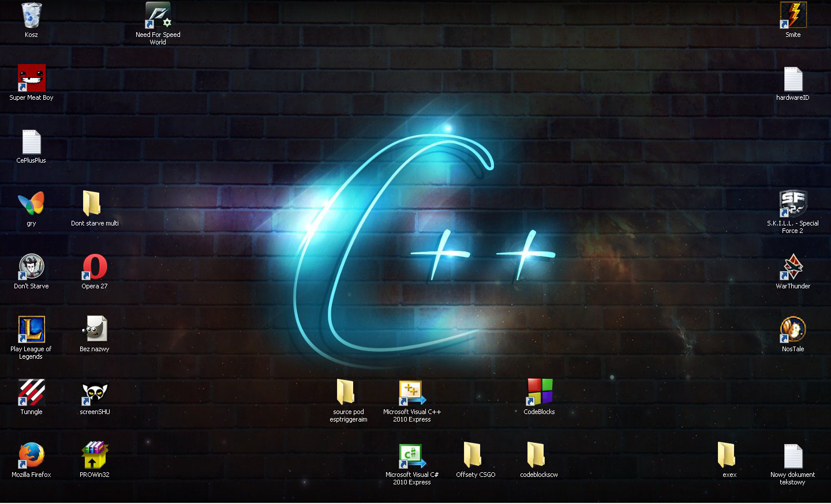Open the gry shortcut icon

tap(31, 204)
